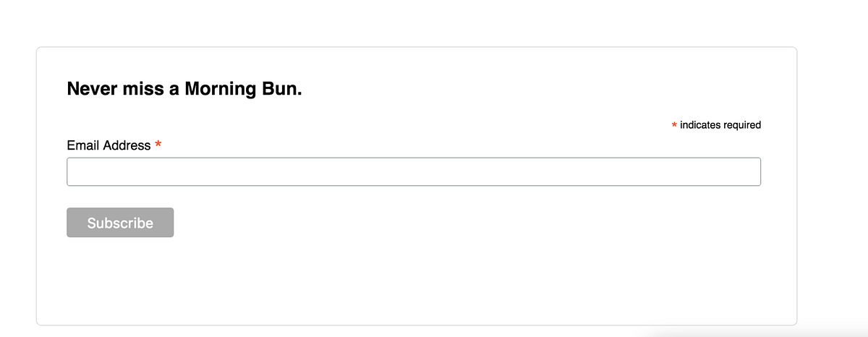This screenshot has height=337, width=868.
Task: Click the word 'Morning' in the heading
Action: 221,89
